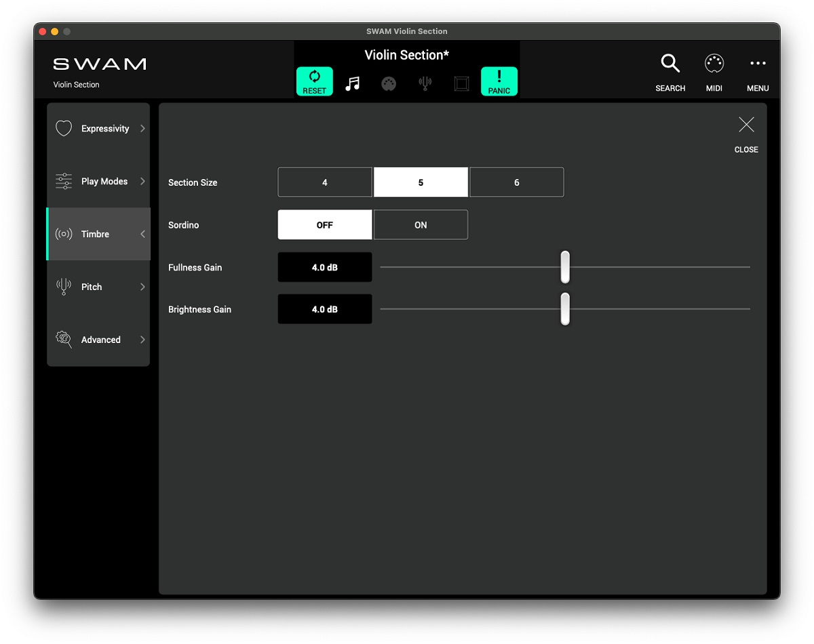Screen dimensions: 814x644
Task: Select the Play Modes tab label
Action: click(104, 182)
